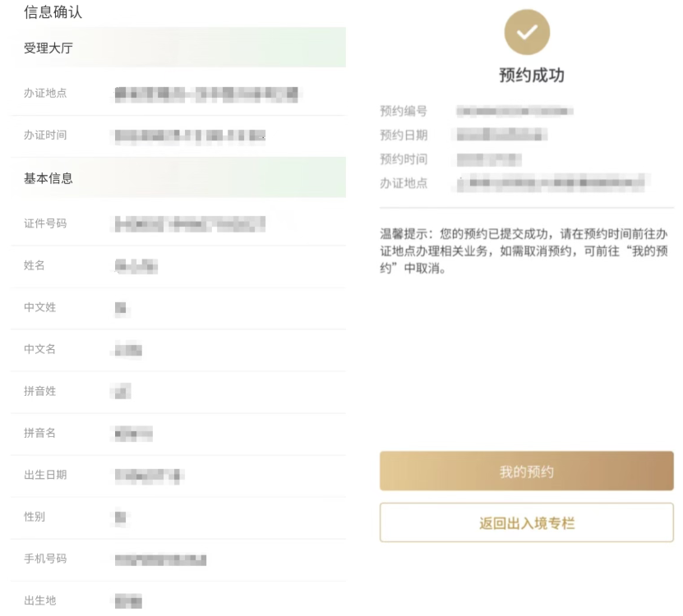Click the 温馨提示 reminder text
Viewport: 683px width, 616px height.
tap(526, 251)
